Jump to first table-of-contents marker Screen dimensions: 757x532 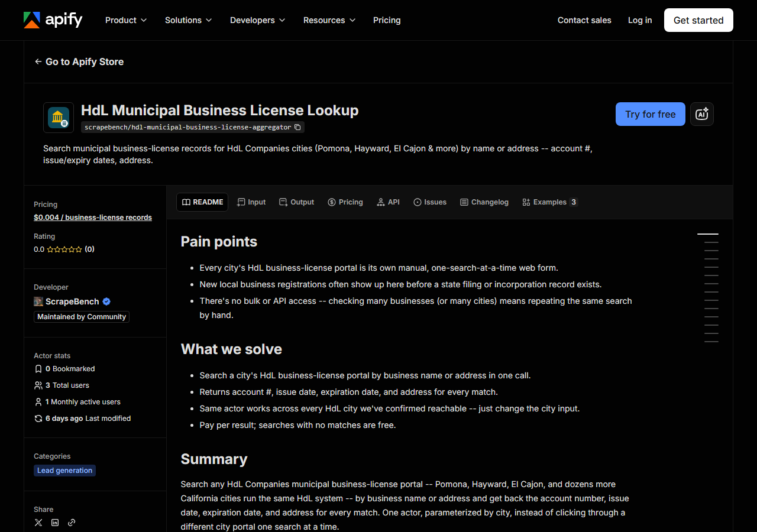[x=708, y=234]
